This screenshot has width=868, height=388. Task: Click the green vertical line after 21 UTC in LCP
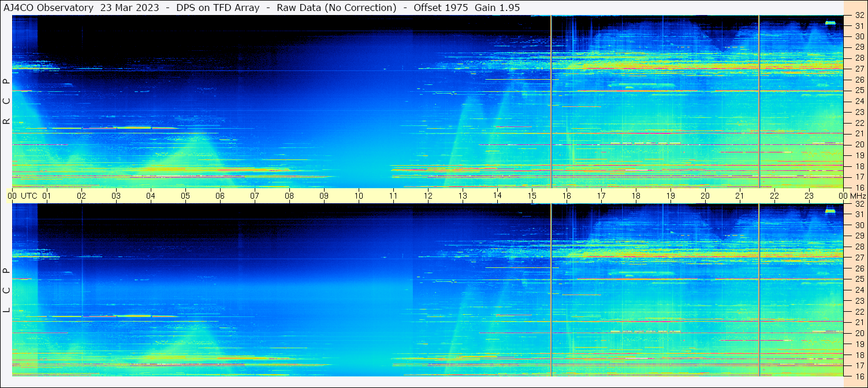(759, 290)
